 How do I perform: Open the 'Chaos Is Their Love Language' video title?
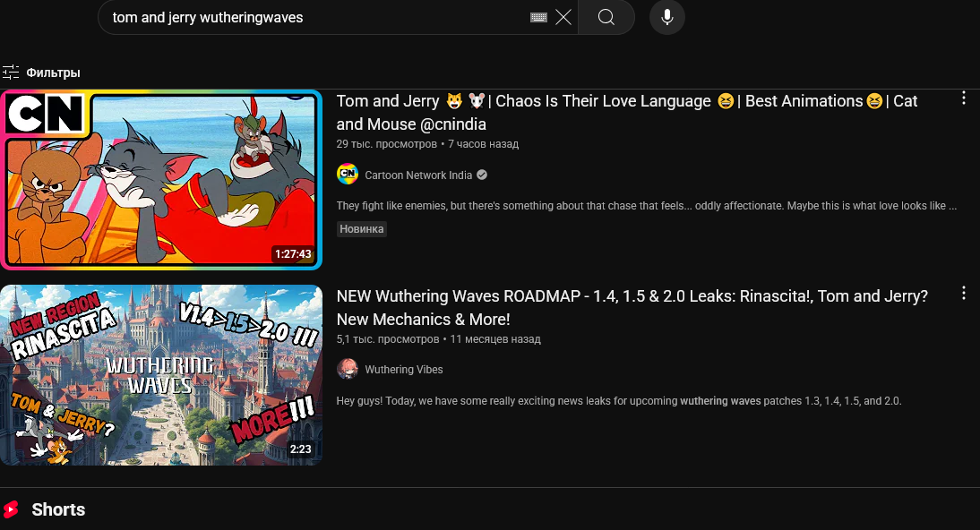627,113
